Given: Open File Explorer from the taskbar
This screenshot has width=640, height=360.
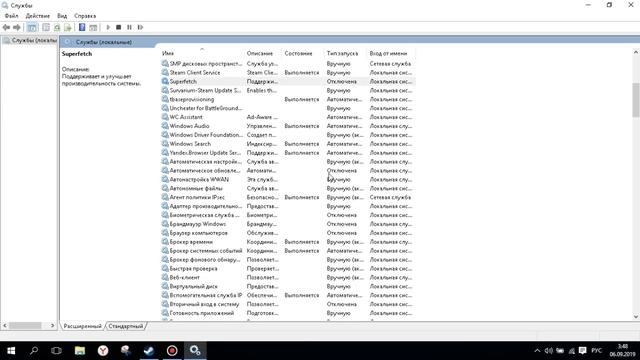Looking at the screenshot, I should click(x=80, y=351).
